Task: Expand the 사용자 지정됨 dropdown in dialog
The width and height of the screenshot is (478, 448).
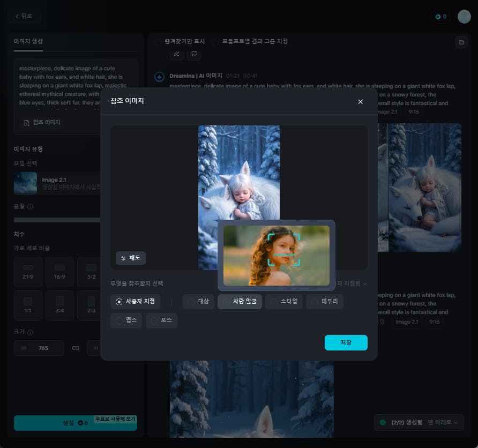Action: tap(352, 283)
